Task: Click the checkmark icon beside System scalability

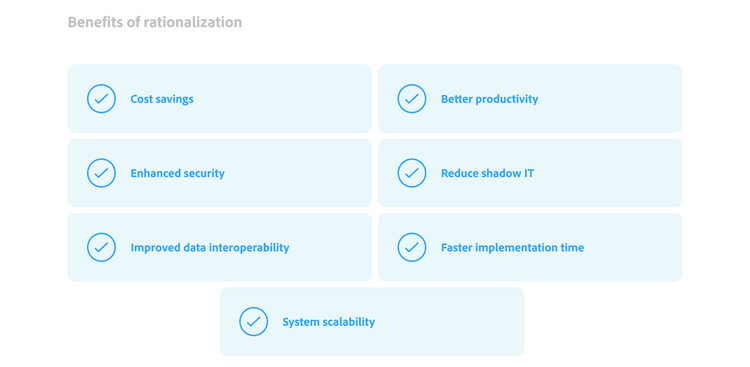Action: tap(254, 322)
